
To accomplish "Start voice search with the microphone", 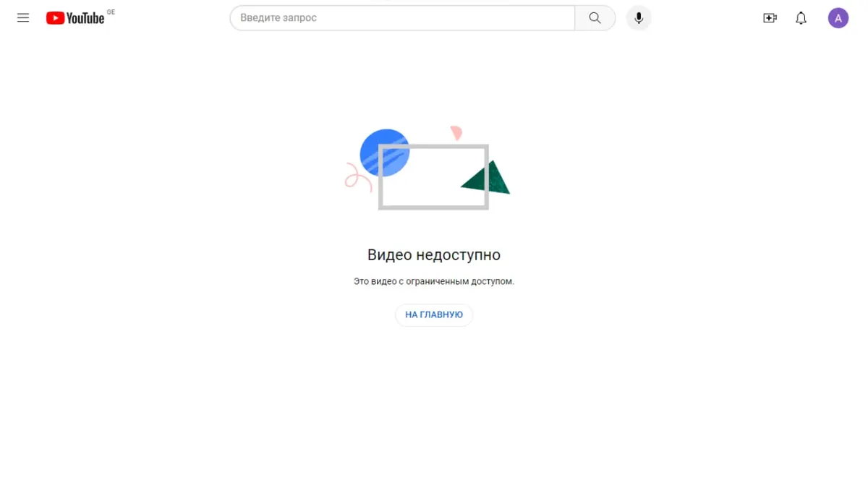I will (639, 18).
